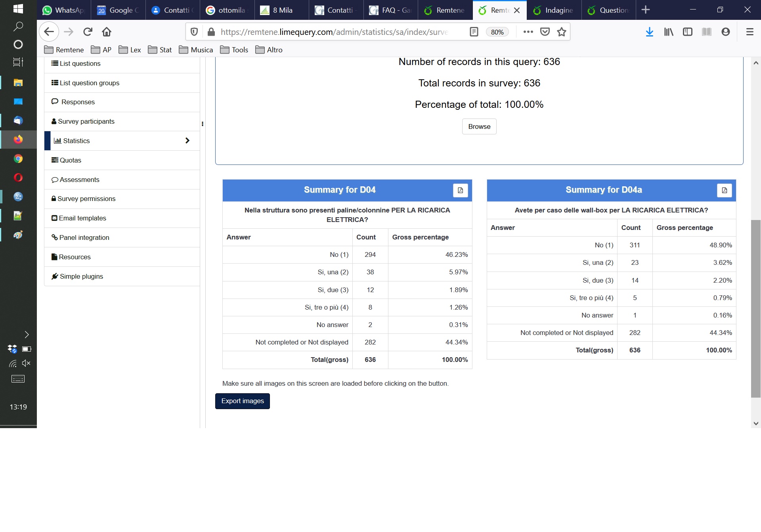761x532 pixels.
Task: Reload the current page
Action: click(x=88, y=32)
